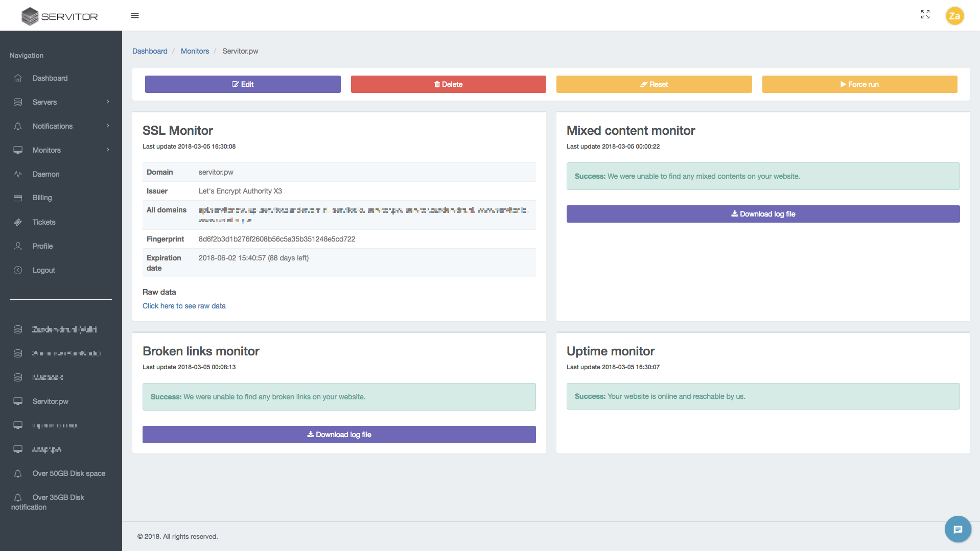The image size is (980, 551).
Task: Click the Dashboard home icon
Action: [x=18, y=78]
